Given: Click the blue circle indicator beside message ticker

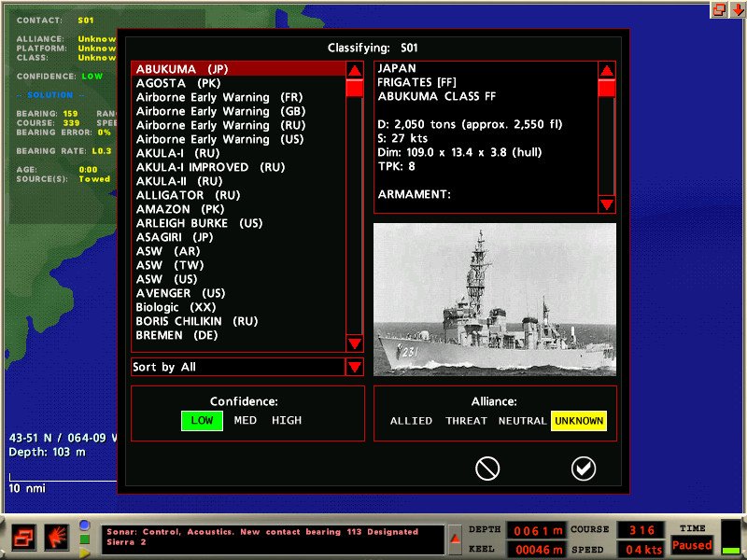Looking at the screenshot, I should [83, 525].
